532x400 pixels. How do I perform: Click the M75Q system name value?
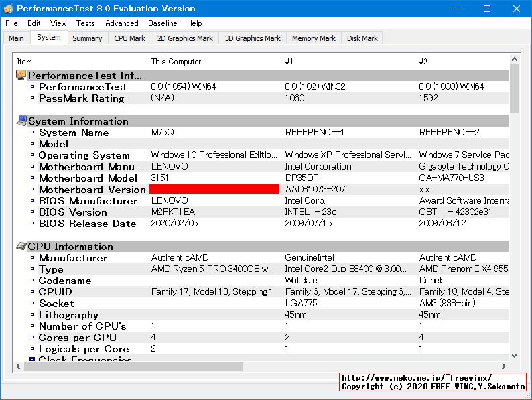[x=163, y=132]
